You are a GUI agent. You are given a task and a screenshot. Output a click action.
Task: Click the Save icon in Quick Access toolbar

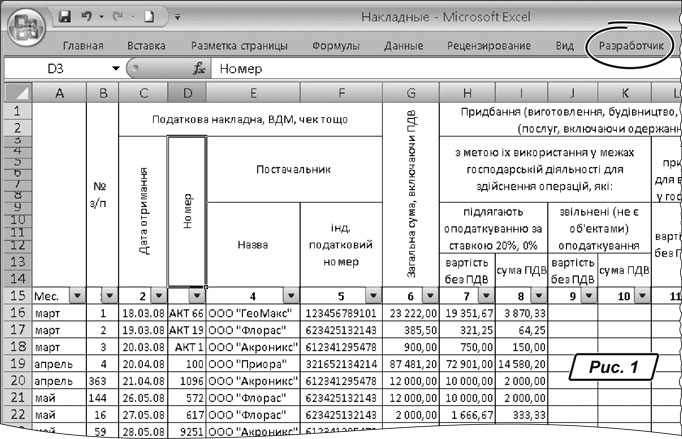pos(65,17)
